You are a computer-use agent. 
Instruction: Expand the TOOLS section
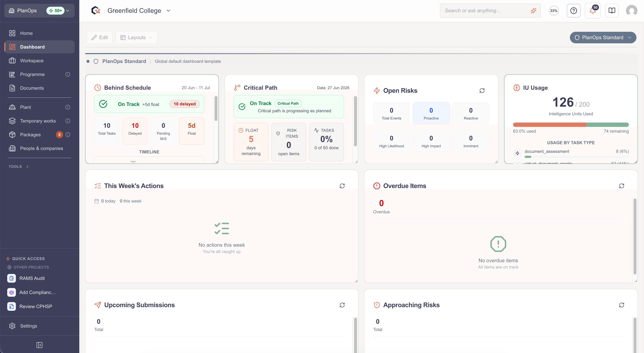coord(19,166)
